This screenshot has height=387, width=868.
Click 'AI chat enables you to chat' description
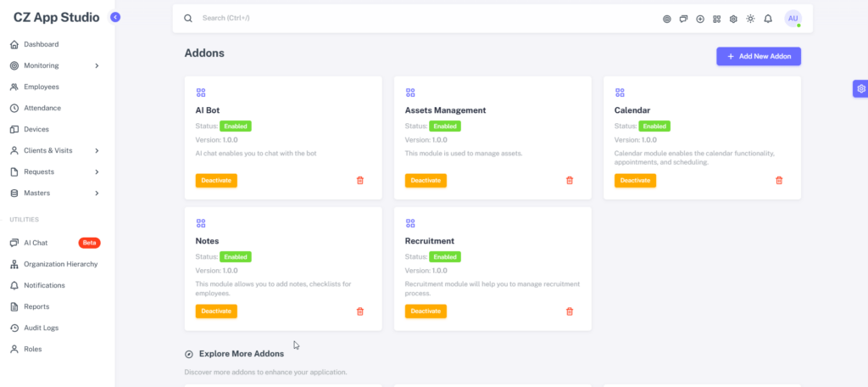(256, 154)
